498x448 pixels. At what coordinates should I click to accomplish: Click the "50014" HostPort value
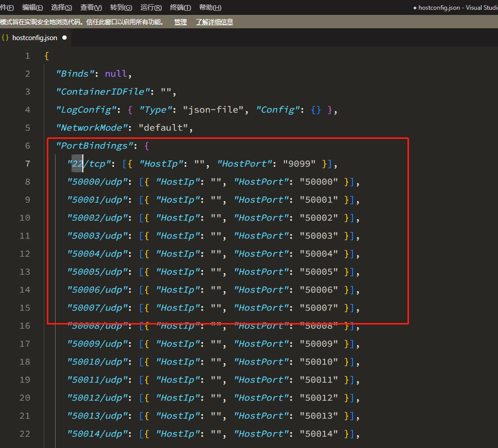[319, 434]
